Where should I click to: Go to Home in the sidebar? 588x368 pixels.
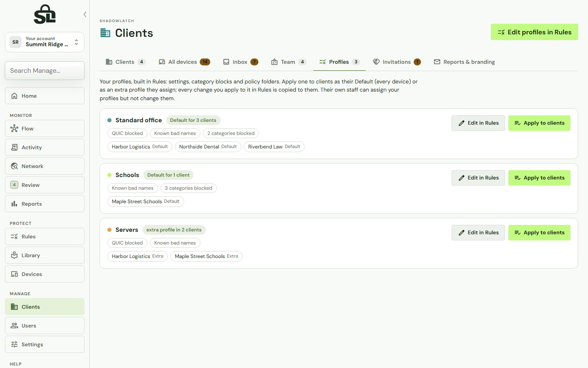[x=45, y=96]
